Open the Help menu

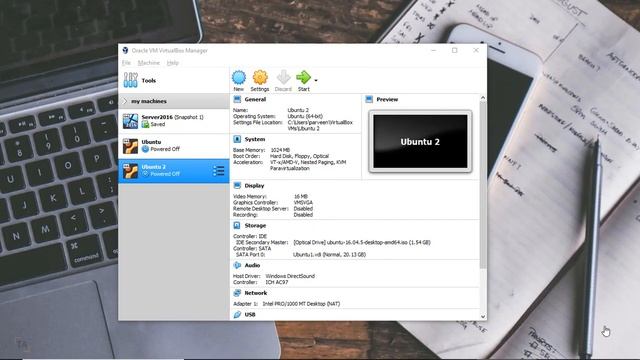coord(173,63)
